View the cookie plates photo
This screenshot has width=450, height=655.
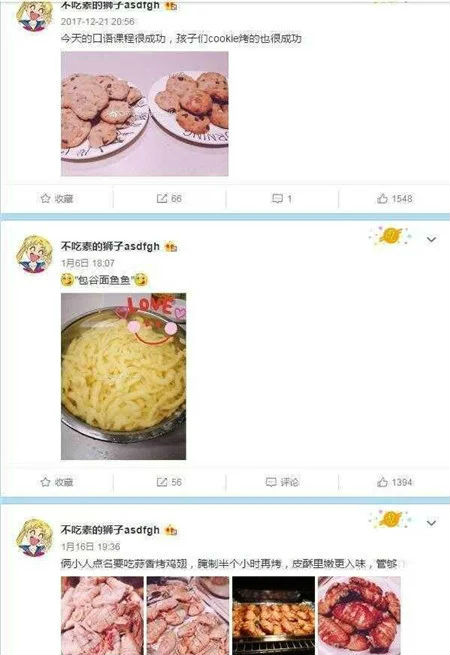tap(145, 114)
